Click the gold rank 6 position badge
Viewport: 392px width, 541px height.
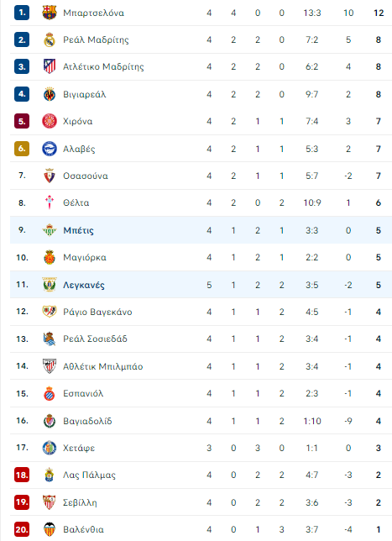tap(22, 149)
